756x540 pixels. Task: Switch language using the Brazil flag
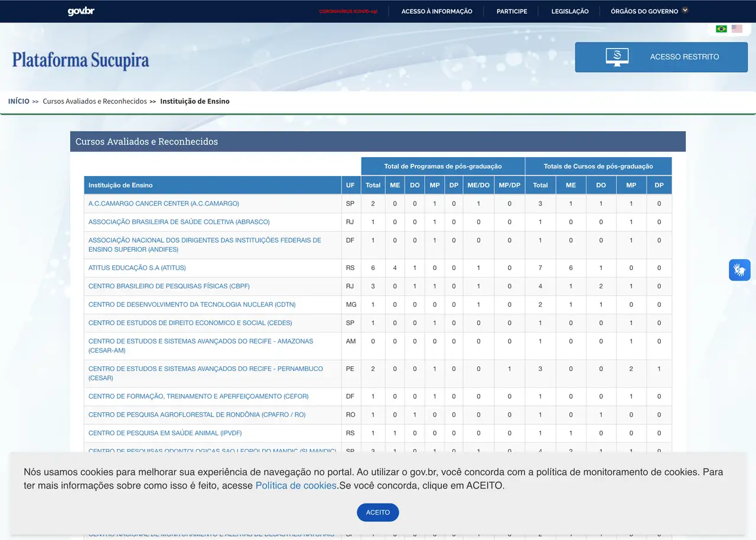721,28
